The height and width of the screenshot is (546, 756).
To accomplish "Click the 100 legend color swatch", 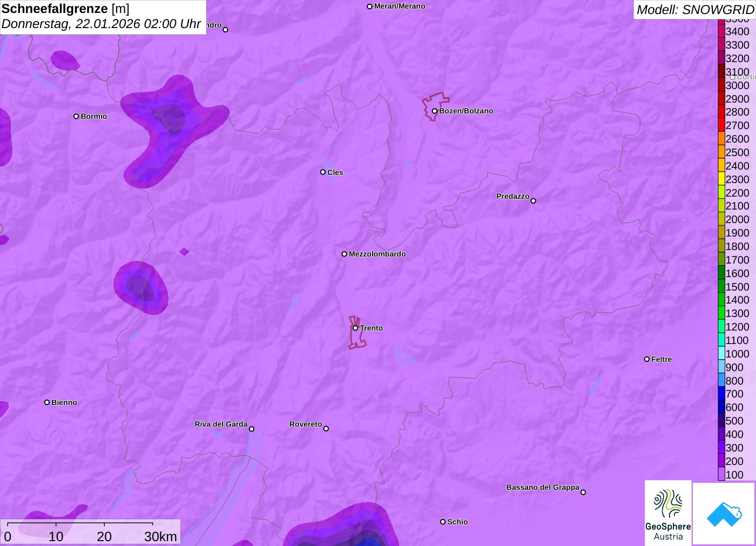I will tap(721, 475).
